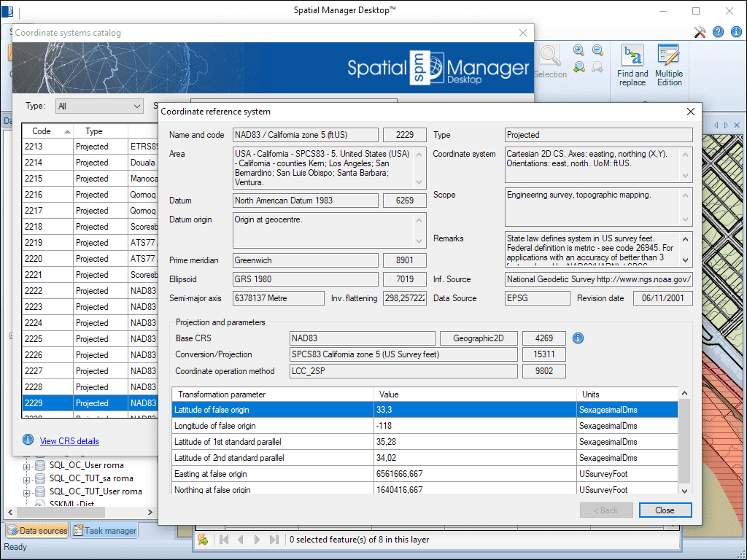Select the Find and replace tool

point(632,65)
